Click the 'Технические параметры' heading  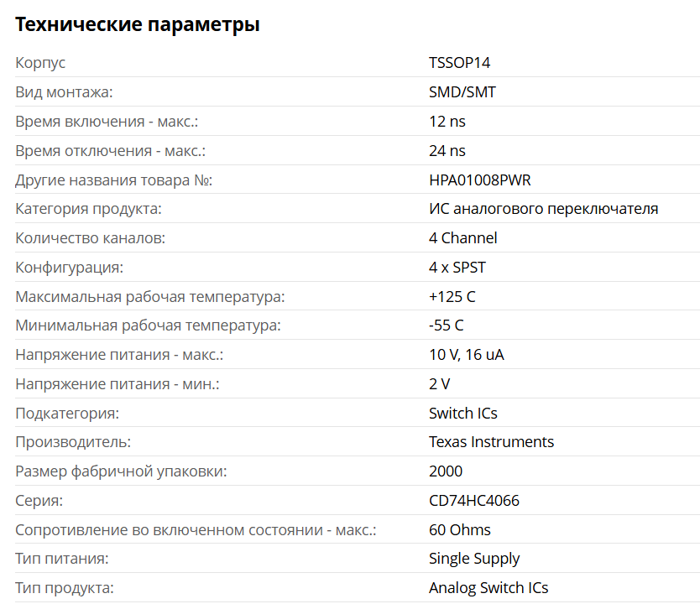click(138, 25)
